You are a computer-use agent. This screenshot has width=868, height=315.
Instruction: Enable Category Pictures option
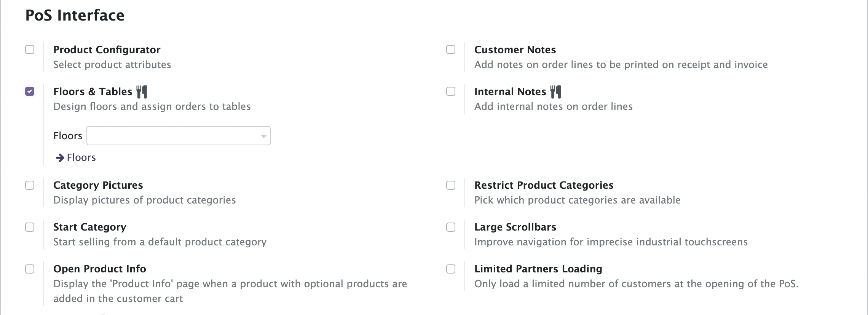30,185
